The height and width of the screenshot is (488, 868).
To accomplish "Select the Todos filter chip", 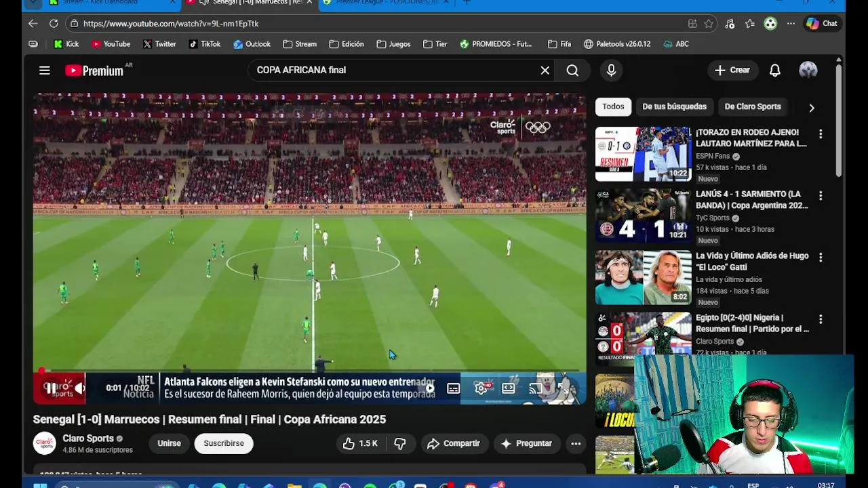I will [613, 106].
